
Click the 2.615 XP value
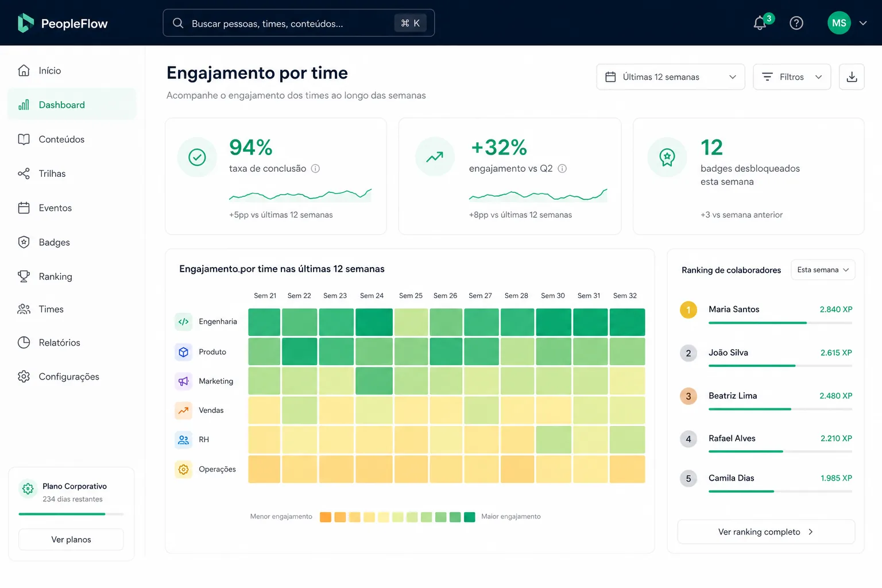[x=836, y=353]
